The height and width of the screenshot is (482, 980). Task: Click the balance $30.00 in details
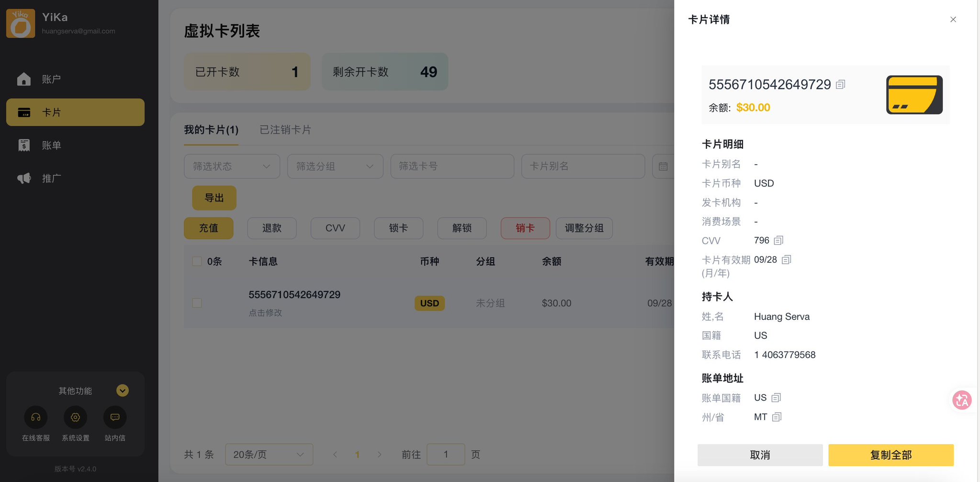[x=753, y=108]
